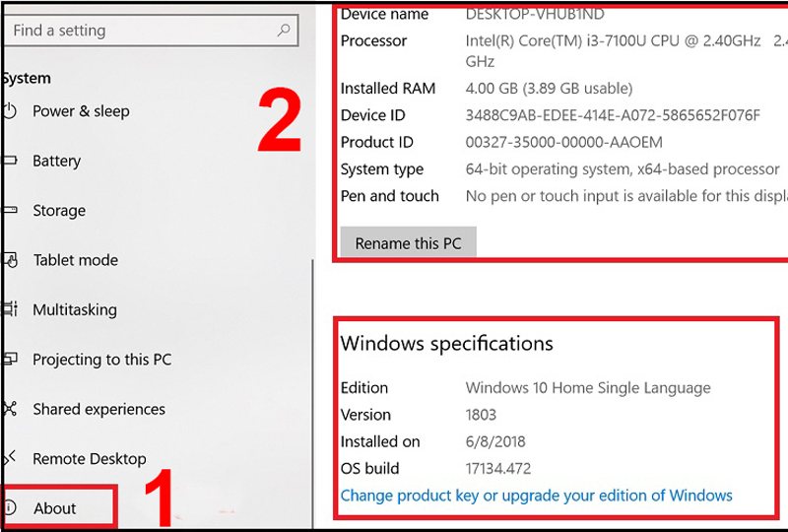The image size is (788, 532).
Task: Open Multitasking settings
Action: 75,309
